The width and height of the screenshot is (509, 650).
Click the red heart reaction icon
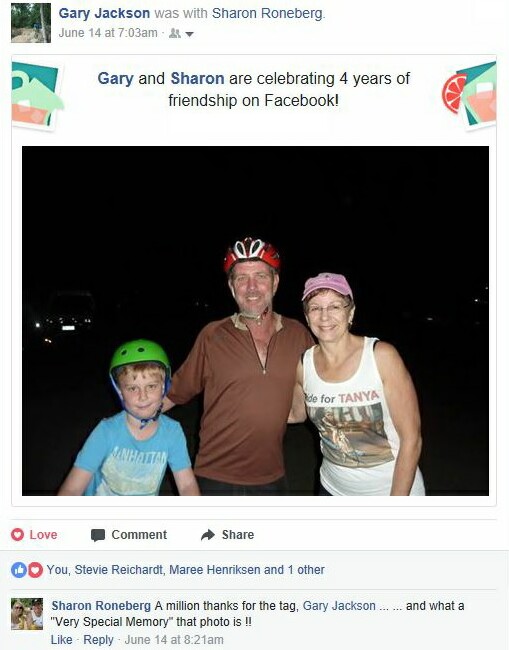[35, 570]
